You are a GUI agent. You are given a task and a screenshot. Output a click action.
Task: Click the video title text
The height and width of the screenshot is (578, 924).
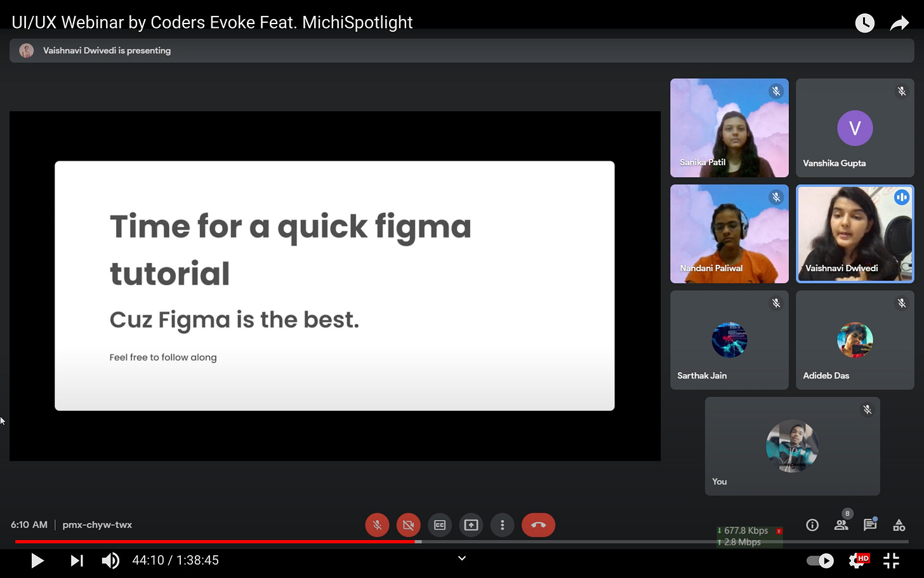pos(212,23)
